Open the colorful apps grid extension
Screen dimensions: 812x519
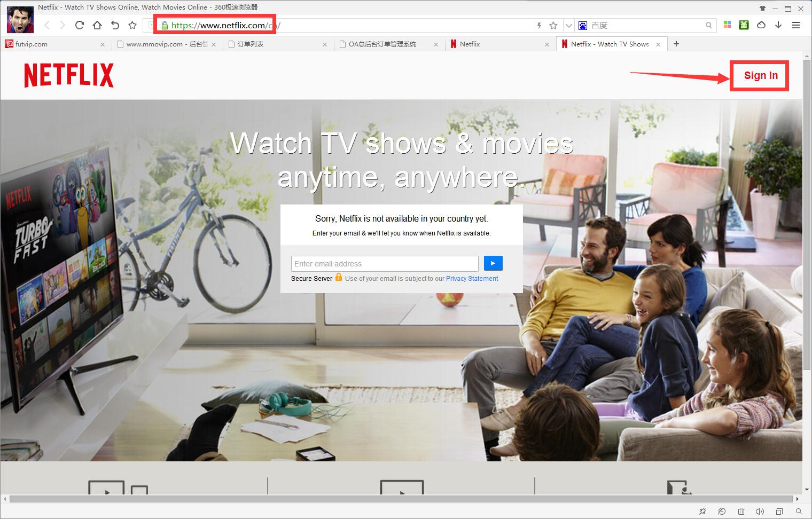point(727,25)
